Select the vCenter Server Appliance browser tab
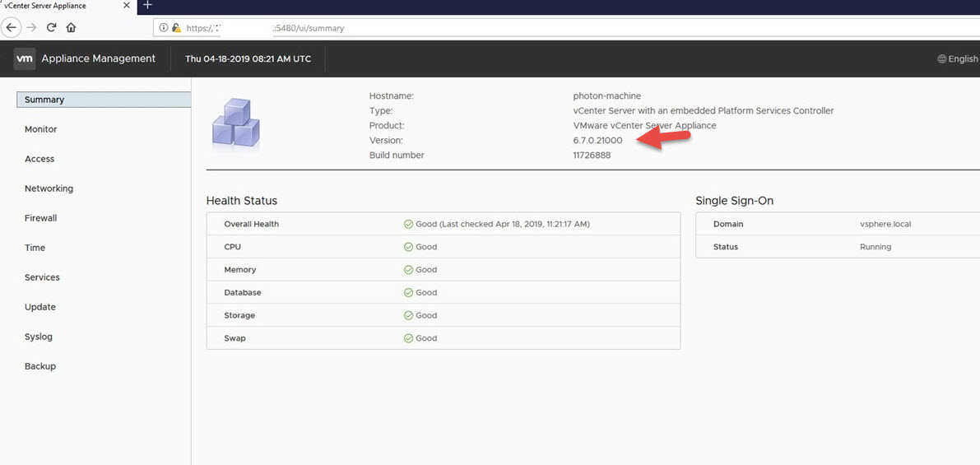Screen dimensions: 980x465 tap(67, 5)
